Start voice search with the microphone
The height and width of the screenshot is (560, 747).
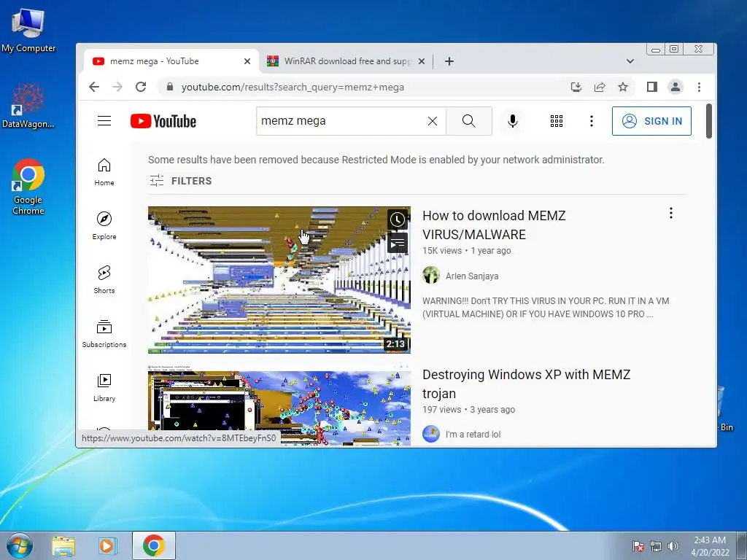pyautogui.click(x=513, y=121)
